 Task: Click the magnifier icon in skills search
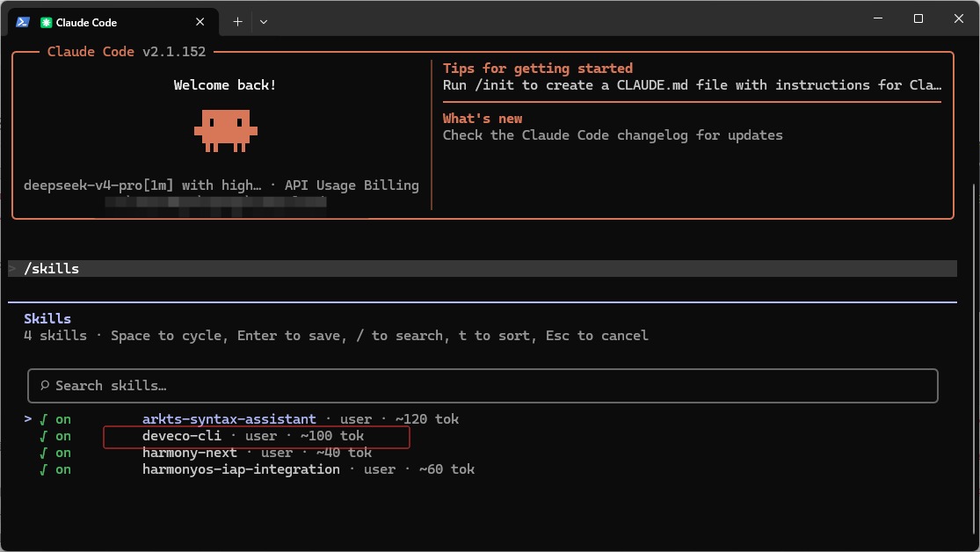[x=45, y=385]
